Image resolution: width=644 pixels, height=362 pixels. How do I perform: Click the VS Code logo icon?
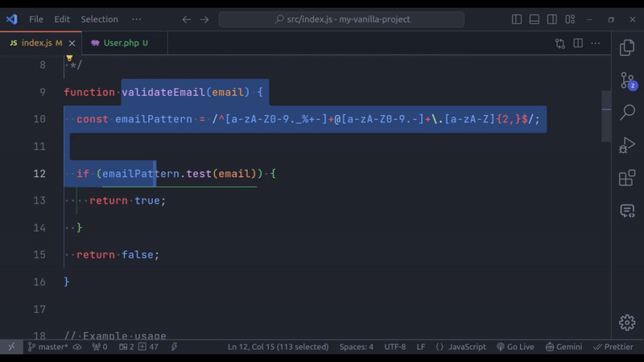coord(12,19)
